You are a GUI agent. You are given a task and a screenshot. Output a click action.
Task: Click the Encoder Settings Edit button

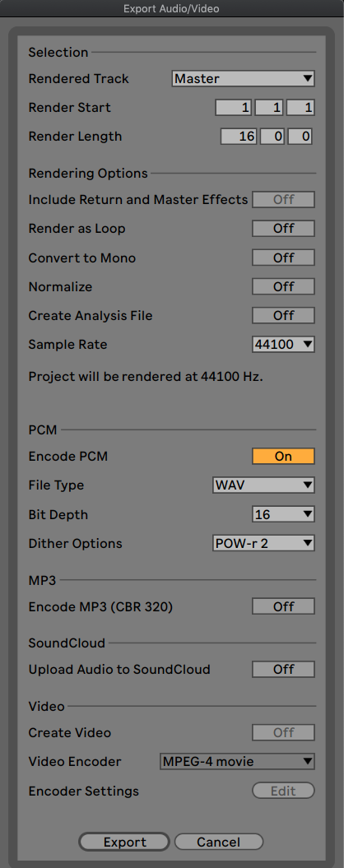(x=284, y=791)
